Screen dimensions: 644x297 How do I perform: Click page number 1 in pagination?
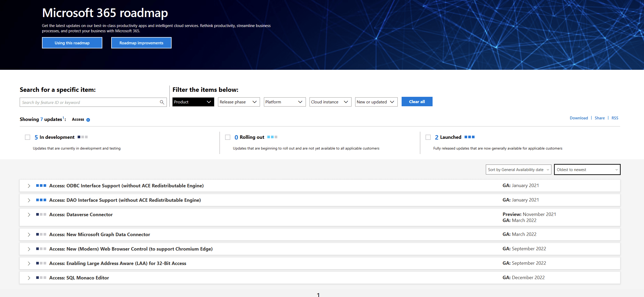point(318,295)
